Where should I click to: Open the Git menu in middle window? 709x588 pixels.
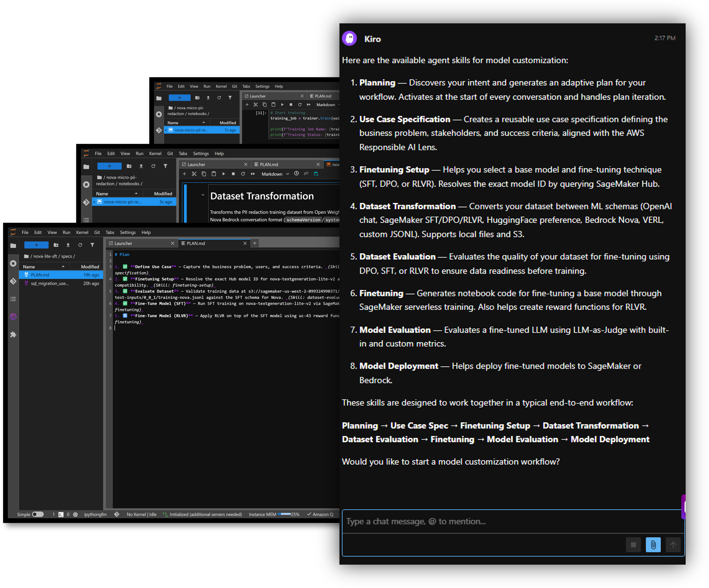[170, 153]
